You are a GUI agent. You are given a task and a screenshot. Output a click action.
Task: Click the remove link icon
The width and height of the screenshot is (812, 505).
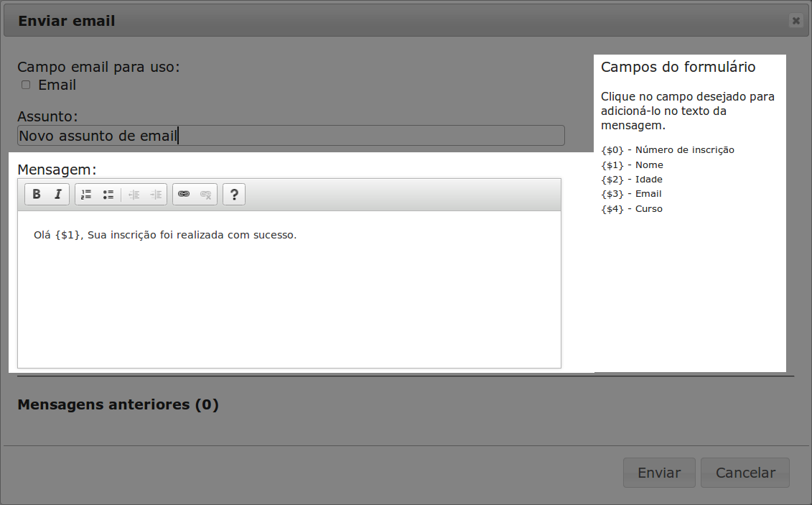pos(206,195)
